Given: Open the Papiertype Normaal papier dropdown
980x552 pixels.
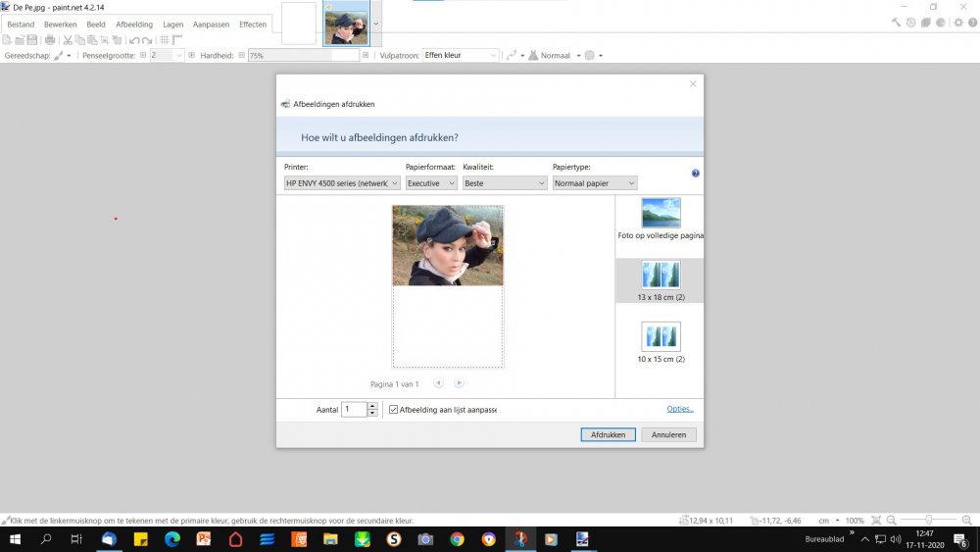Looking at the screenshot, I should tap(595, 183).
